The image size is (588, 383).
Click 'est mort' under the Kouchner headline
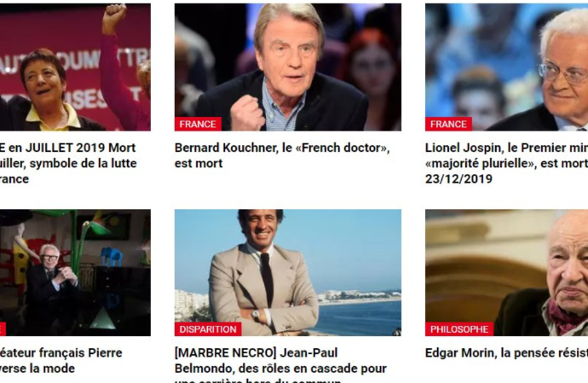pos(199,163)
